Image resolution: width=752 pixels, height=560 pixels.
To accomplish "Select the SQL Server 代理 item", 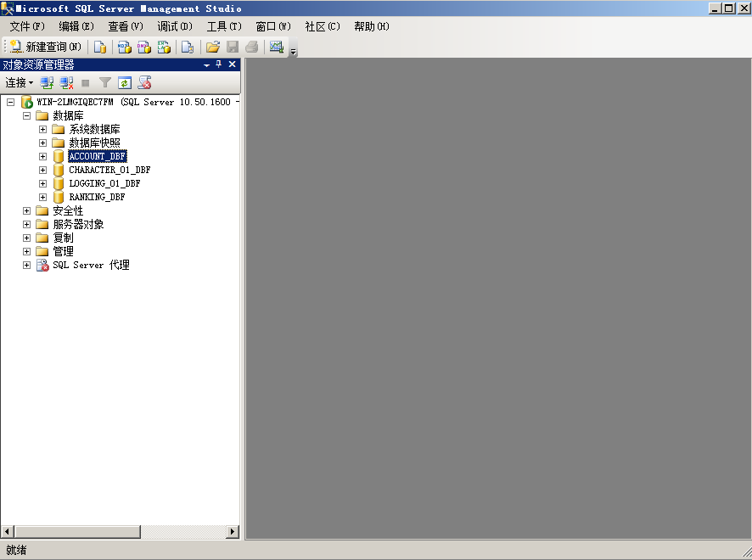I will (x=91, y=265).
